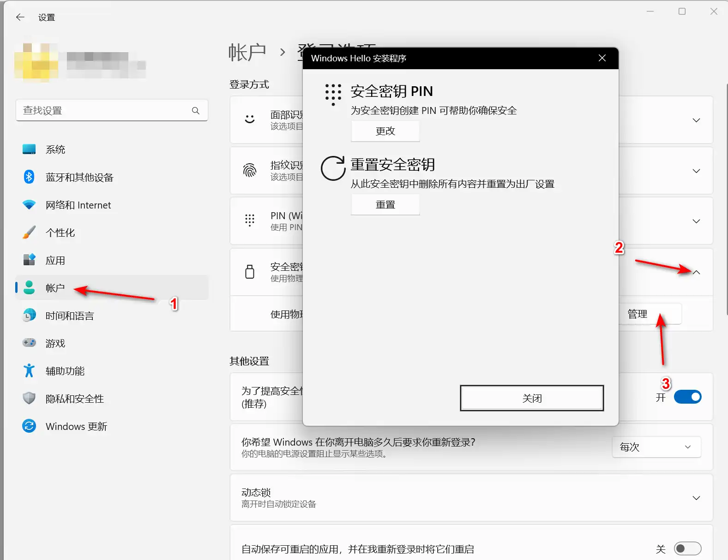The image size is (728, 560).
Task: Open 网络和 Internet settings
Action: (112, 205)
